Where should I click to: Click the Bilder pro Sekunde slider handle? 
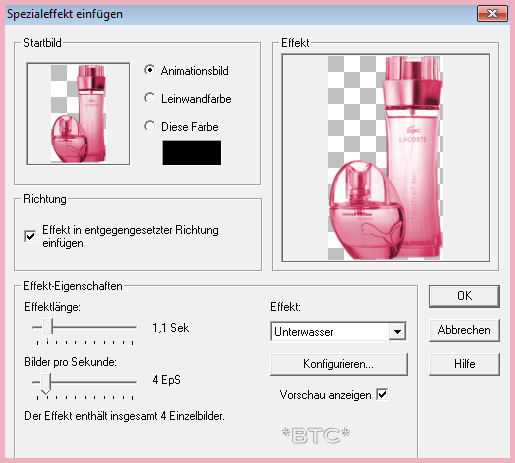pyautogui.click(x=46, y=384)
